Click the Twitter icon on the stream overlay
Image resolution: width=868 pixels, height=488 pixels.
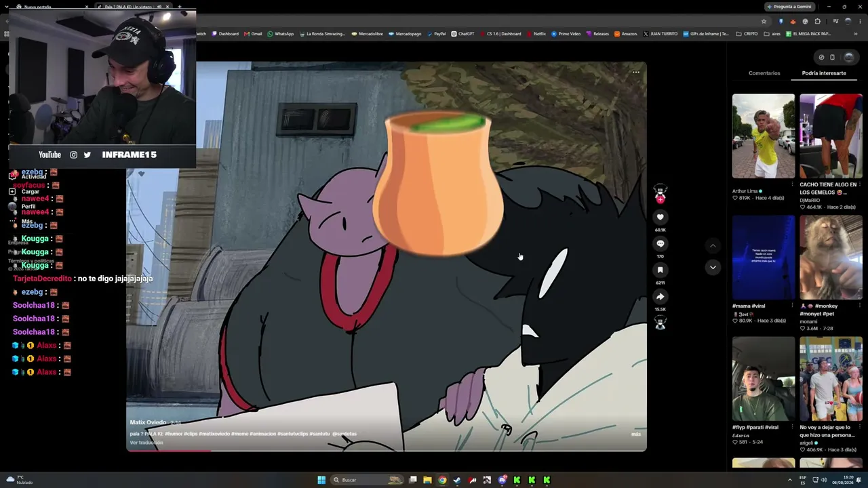pyautogui.click(x=87, y=155)
